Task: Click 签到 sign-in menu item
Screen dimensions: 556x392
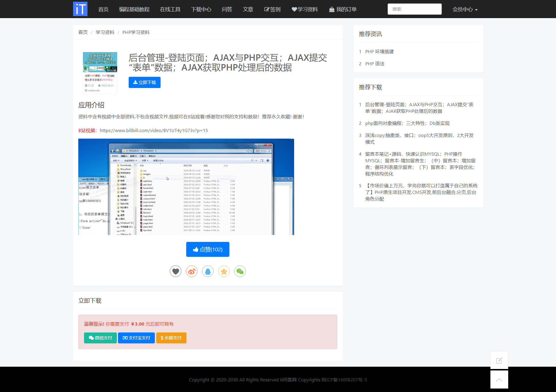Action: pyautogui.click(x=272, y=9)
